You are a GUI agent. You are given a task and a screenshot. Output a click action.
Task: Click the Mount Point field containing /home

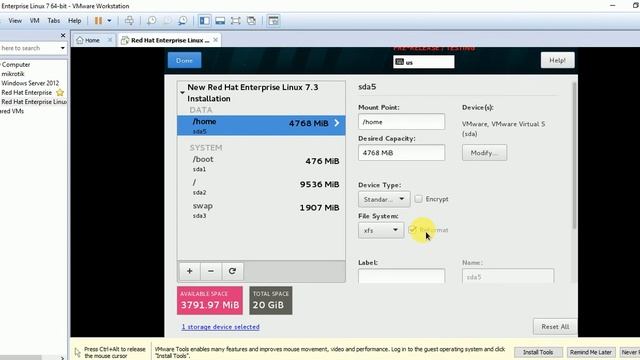point(401,122)
